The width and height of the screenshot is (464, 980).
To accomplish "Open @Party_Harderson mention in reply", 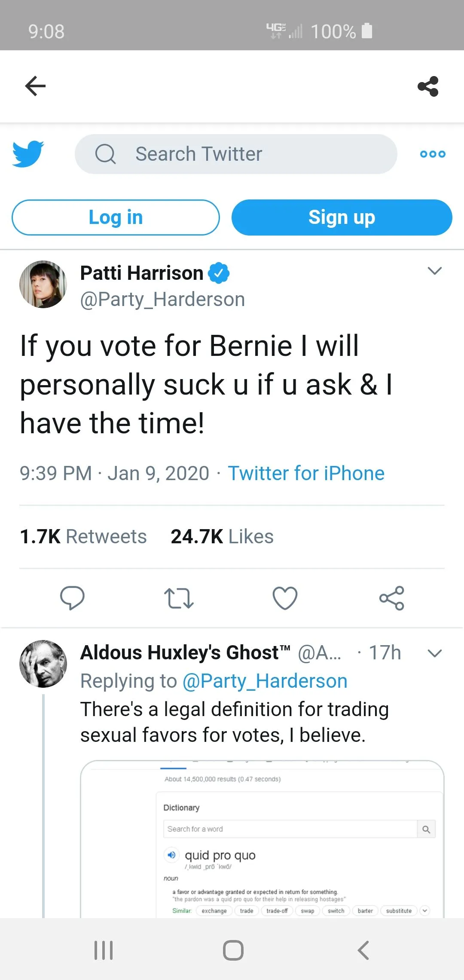I will [x=265, y=681].
